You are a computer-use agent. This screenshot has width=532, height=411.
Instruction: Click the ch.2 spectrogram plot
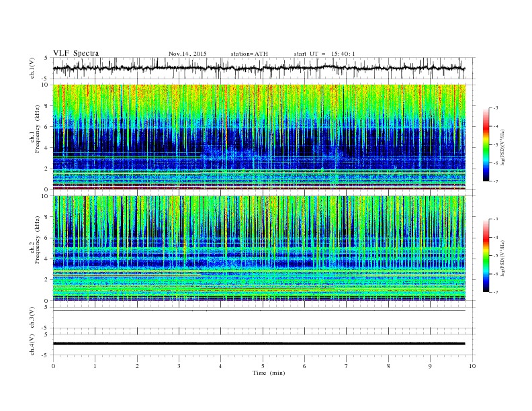pos(259,248)
